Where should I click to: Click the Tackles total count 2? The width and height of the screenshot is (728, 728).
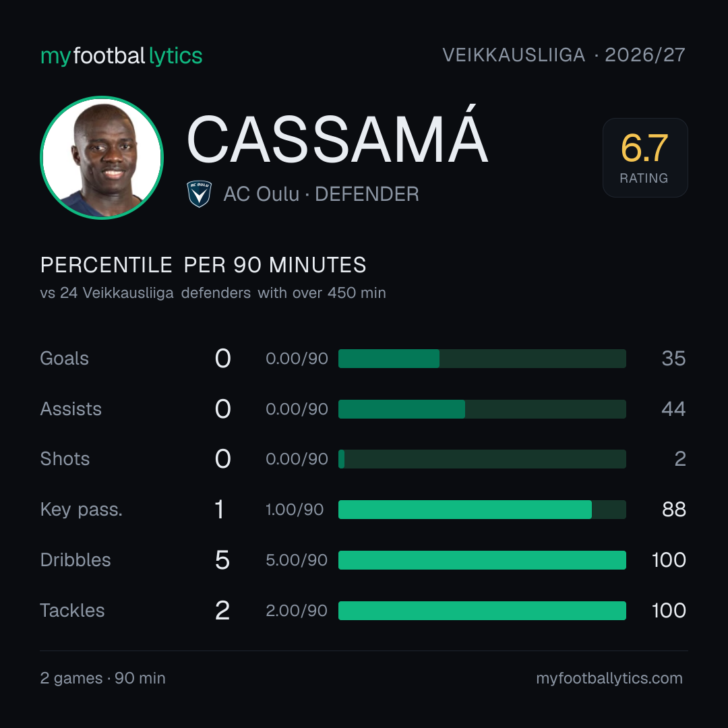click(222, 611)
